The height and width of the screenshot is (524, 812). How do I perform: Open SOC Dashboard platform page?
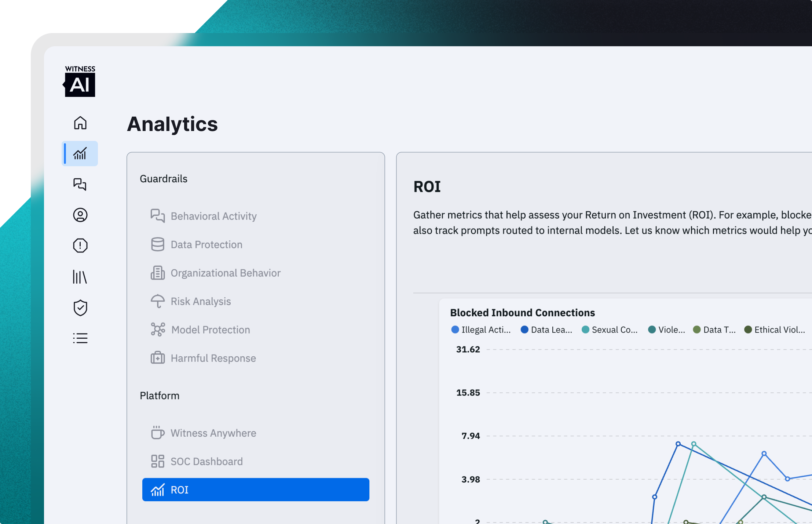(x=256, y=461)
